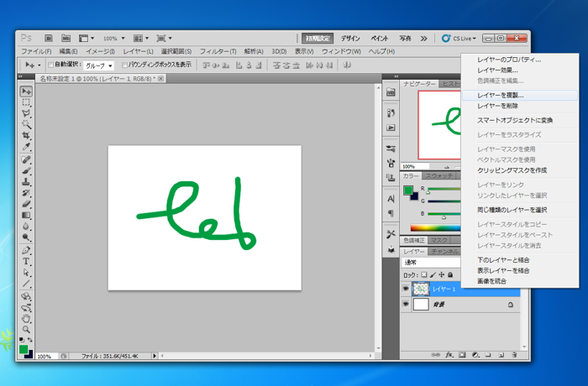The width and height of the screenshot is (588, 386).
Task: Choose レイヤーを複製... from context menu
Action: pos(520,95)
